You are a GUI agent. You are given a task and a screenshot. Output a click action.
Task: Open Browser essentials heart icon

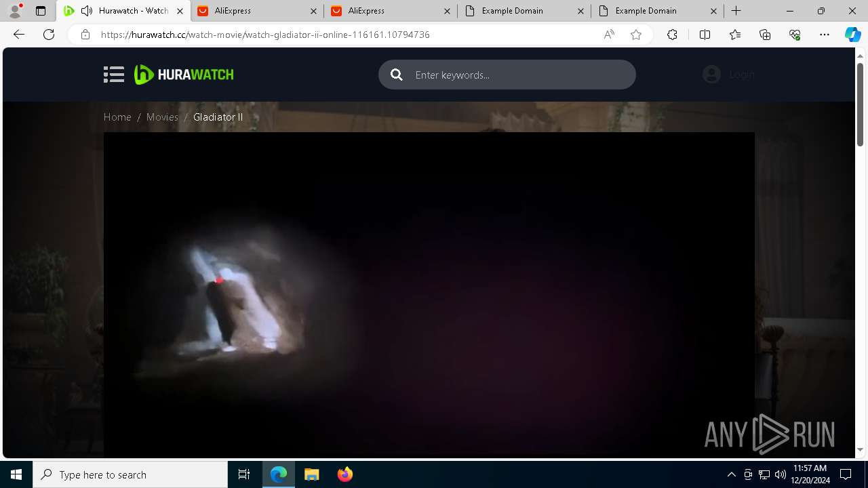[x=795, y=35]
